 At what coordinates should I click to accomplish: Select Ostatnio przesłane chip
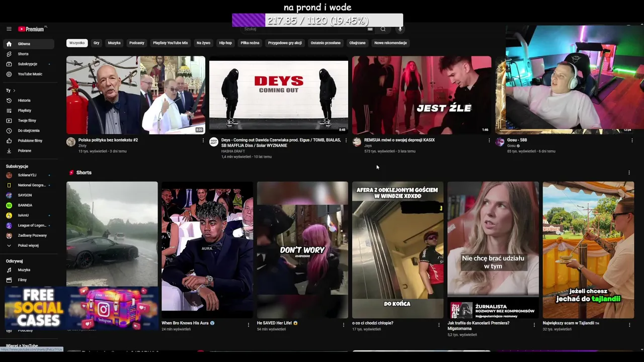tap(326, 43)
